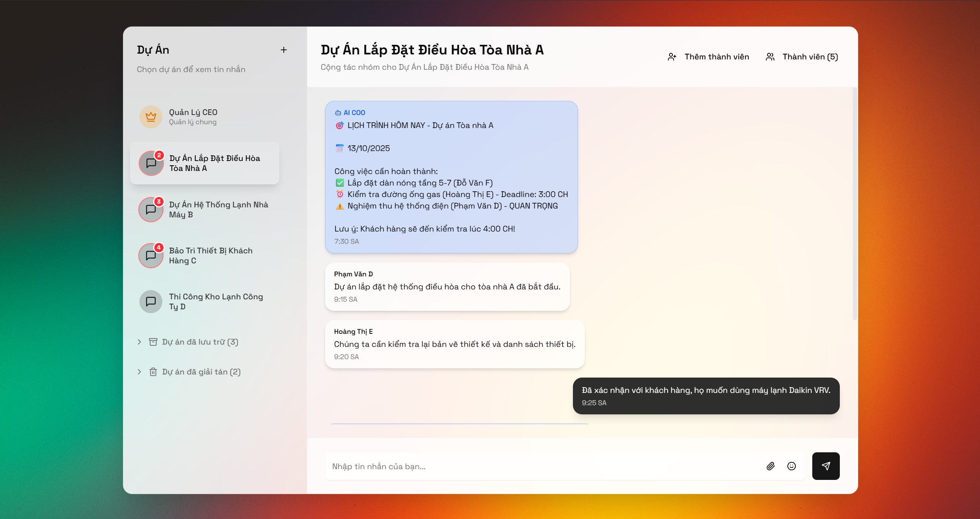Click the trash icon next to Dự án đã giải tán

point(153,371)
